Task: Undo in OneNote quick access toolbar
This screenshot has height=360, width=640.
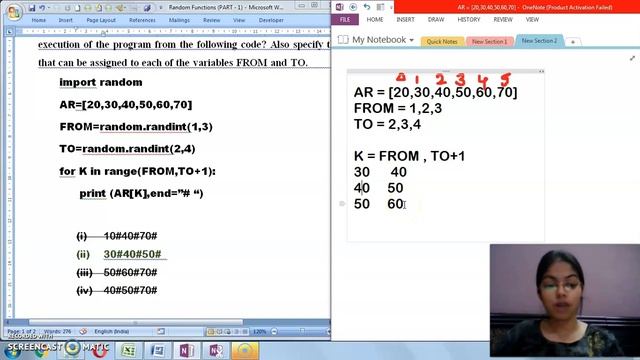Action: (367, 7)
